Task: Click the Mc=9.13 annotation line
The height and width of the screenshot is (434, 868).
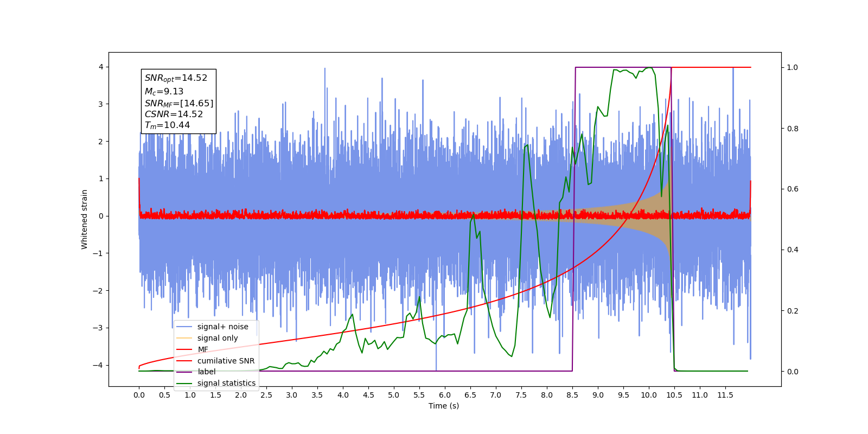Action: click(x=164, y=92)
